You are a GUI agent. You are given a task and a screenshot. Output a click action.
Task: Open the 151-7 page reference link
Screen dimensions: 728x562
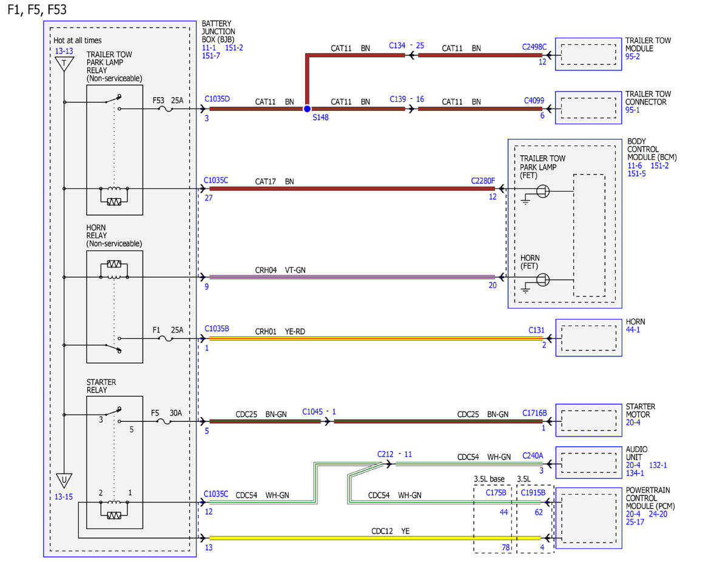212,56
